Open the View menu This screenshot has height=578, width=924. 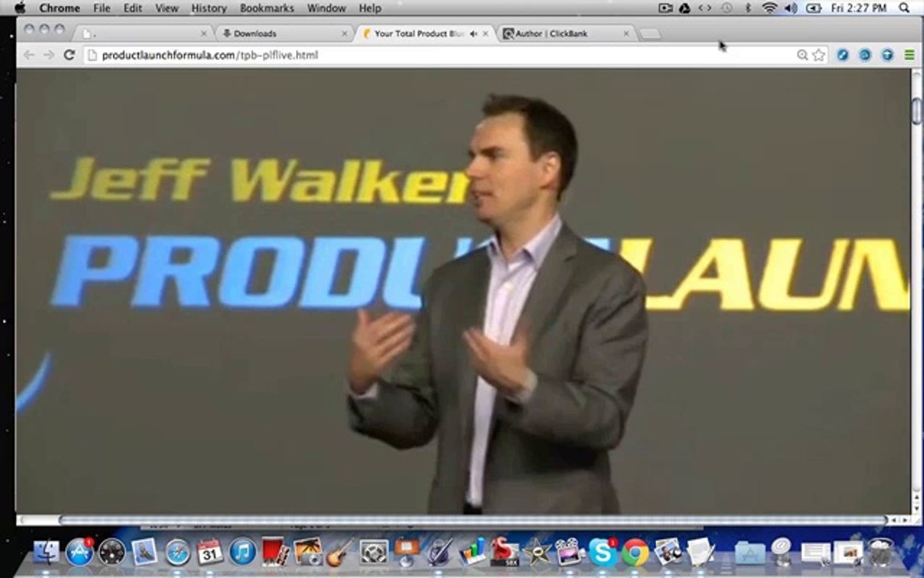coord(167,8)
